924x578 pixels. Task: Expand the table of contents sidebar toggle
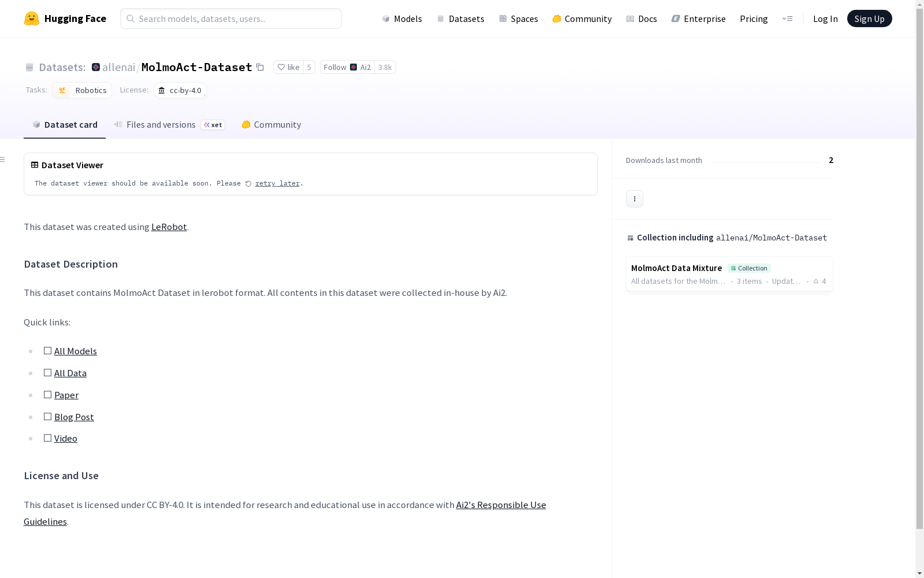coord(2,160)
